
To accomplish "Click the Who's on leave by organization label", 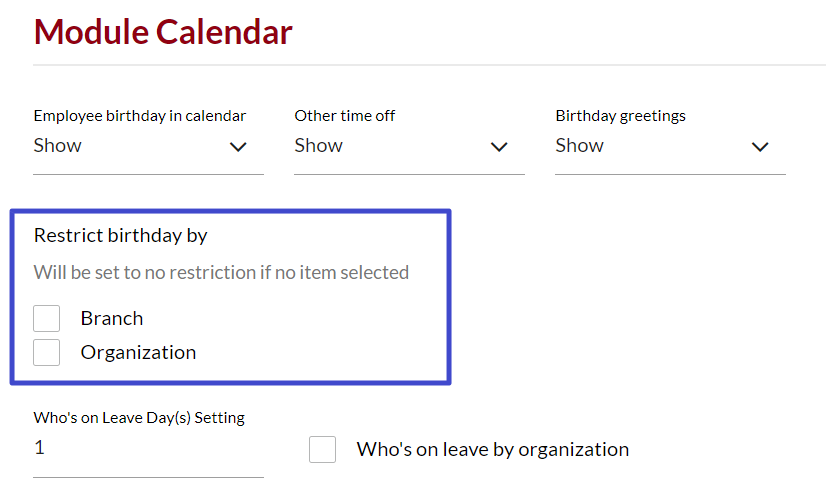I will 493,449.
